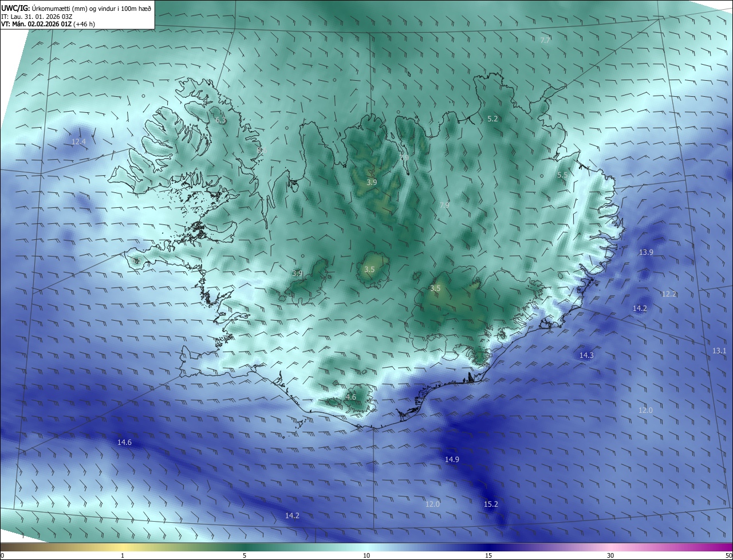Click the '0' label on the color scale

pos(2,555)
